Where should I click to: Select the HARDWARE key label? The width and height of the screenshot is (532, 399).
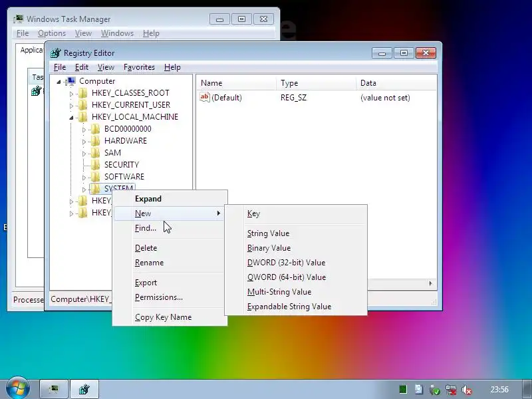click(126, 141)
